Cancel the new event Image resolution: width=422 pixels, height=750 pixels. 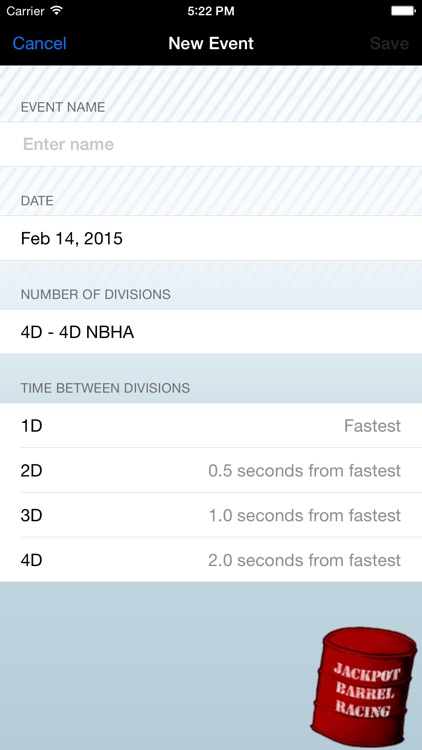click(x=39, y=44)
